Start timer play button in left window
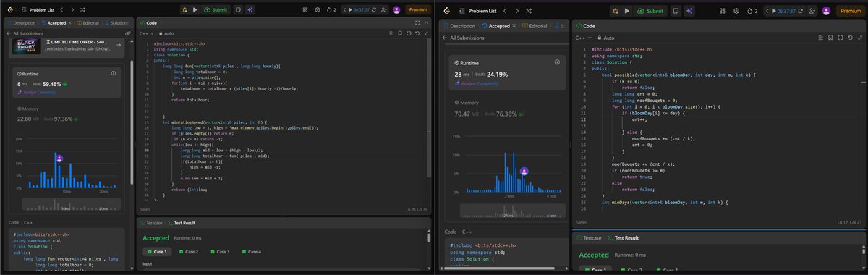 (350, 10)
